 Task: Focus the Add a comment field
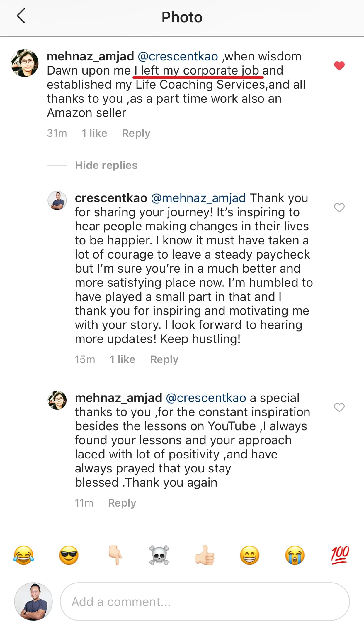205,602
